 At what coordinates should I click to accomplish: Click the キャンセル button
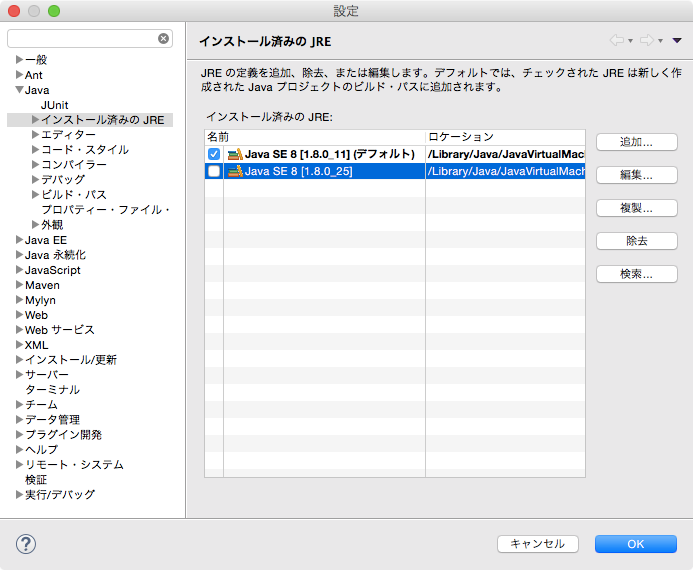(537, 544)
